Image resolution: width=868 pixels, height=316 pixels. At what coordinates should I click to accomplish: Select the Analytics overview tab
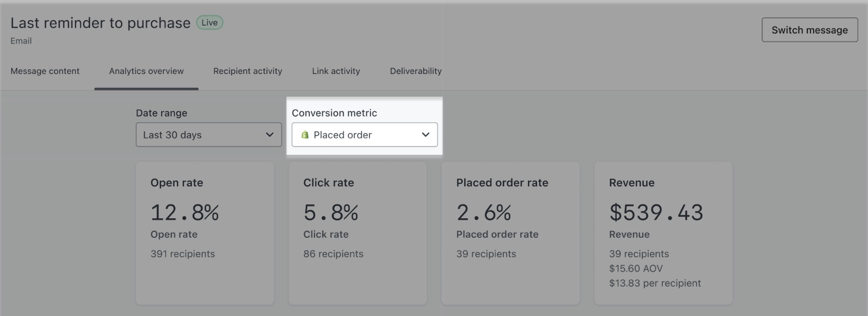(x=146, y=71)
